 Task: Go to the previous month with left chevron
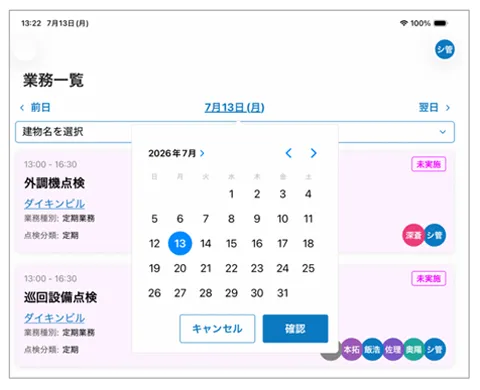289,153
